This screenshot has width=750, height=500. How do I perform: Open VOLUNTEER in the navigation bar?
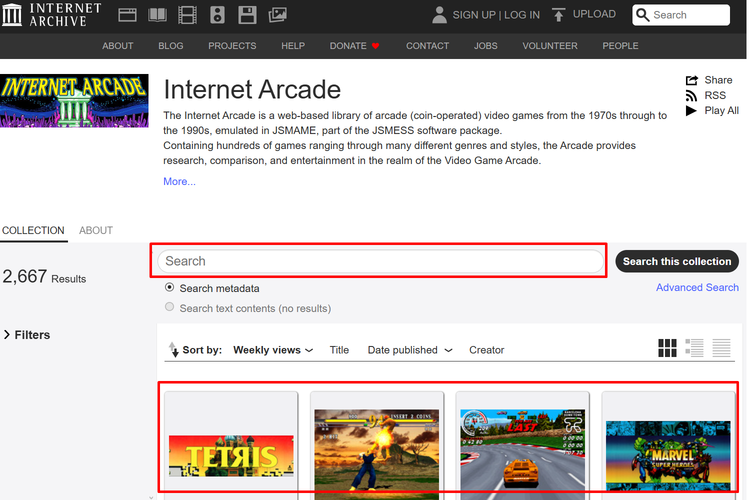point(550,46)
